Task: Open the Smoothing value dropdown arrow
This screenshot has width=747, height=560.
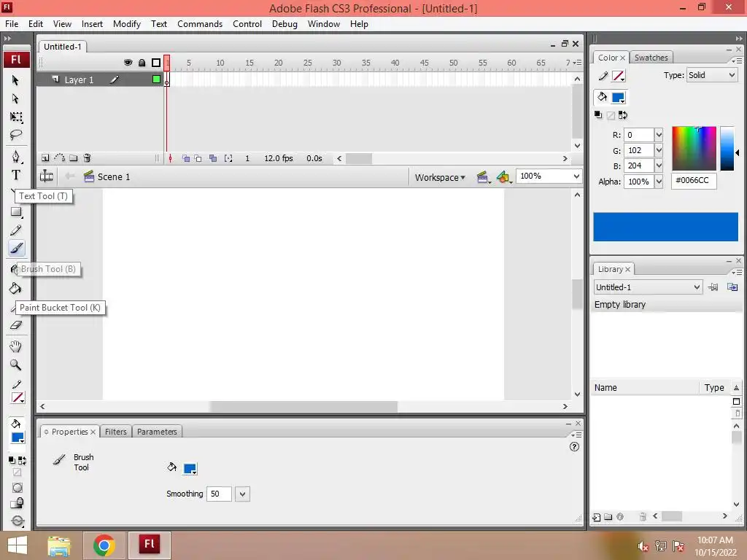Action: tap(242, 494)
